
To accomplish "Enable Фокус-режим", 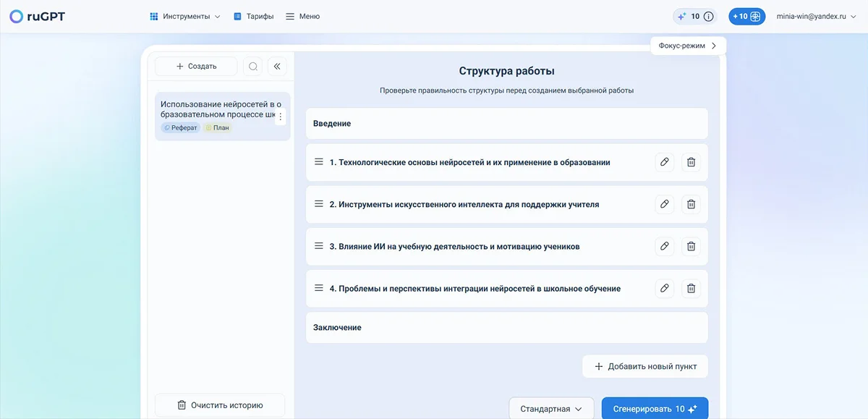I will [x=687, y=46].
